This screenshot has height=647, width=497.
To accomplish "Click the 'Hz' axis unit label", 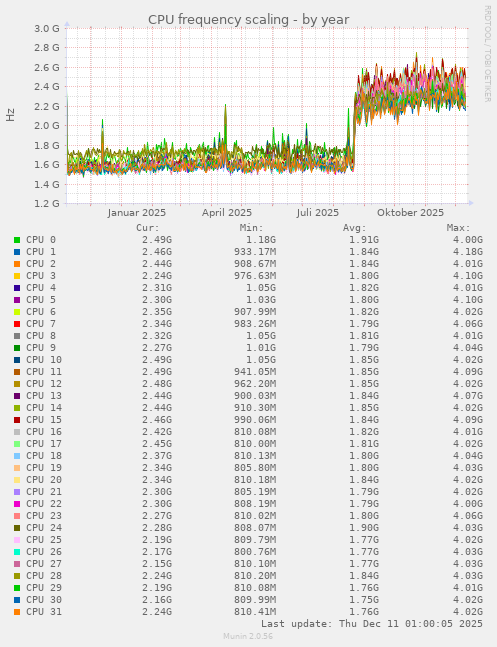I will [10, 115].
